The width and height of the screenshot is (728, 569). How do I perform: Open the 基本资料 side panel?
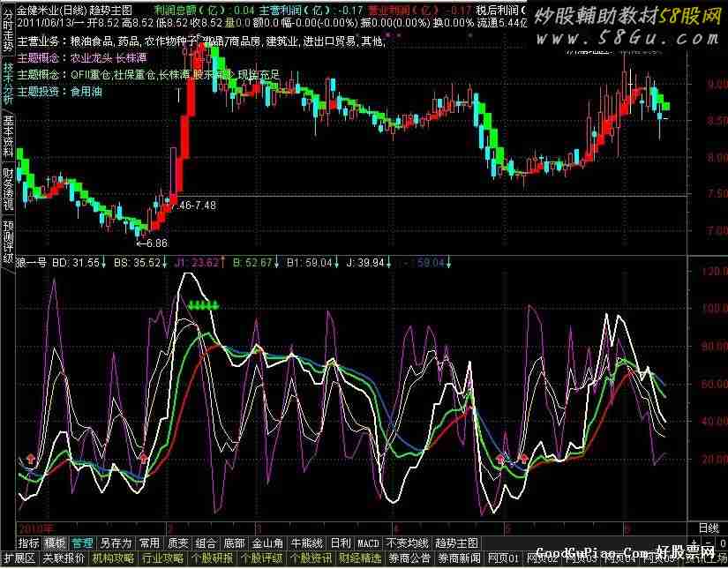click(x=8, y=135)
